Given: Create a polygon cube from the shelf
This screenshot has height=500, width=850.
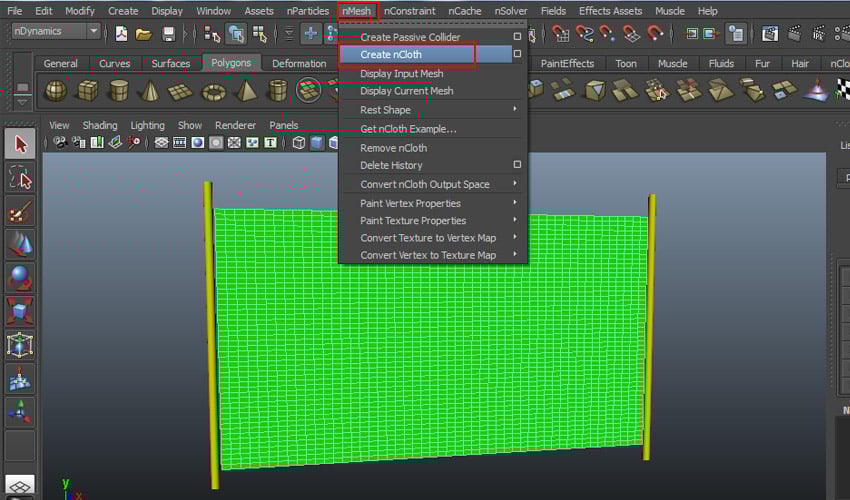Looking at the screenshot, I should pyautogui.click(x=88, y=91).
